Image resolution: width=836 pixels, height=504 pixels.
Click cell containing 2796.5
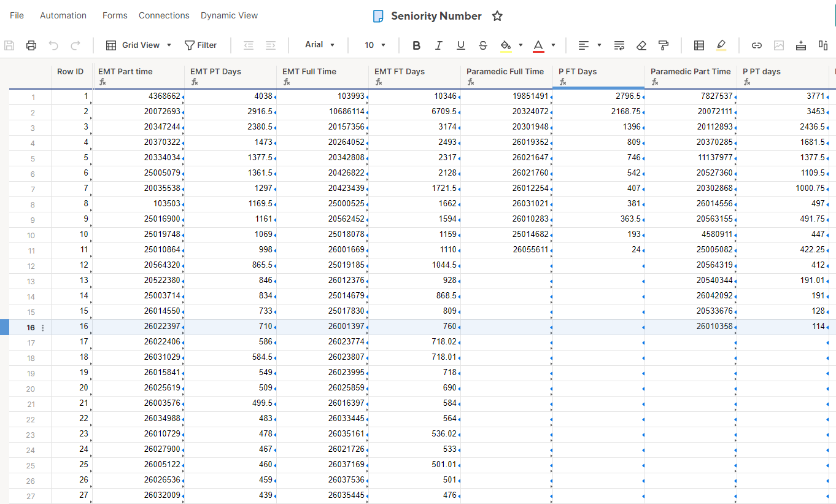[599, 96]
